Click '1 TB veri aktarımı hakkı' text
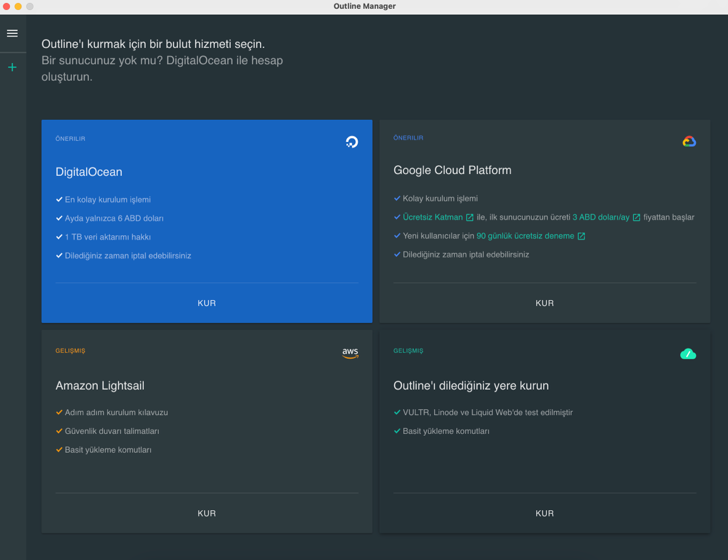Image resolution: width=728 pixels, height=560 pixels. point(108,237)
